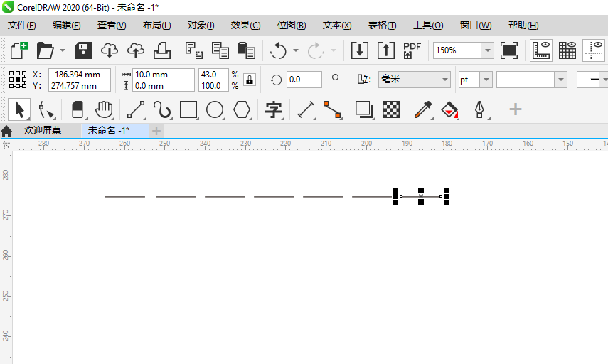Select the Connector tool
Screen dimensions: 608x364
(x=332, y=109)
